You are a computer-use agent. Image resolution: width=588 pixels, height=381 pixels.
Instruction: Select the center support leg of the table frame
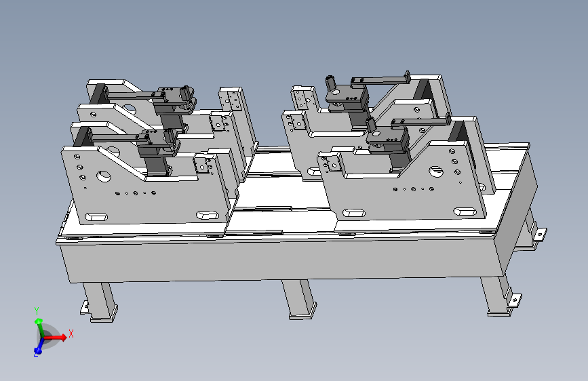300,299
